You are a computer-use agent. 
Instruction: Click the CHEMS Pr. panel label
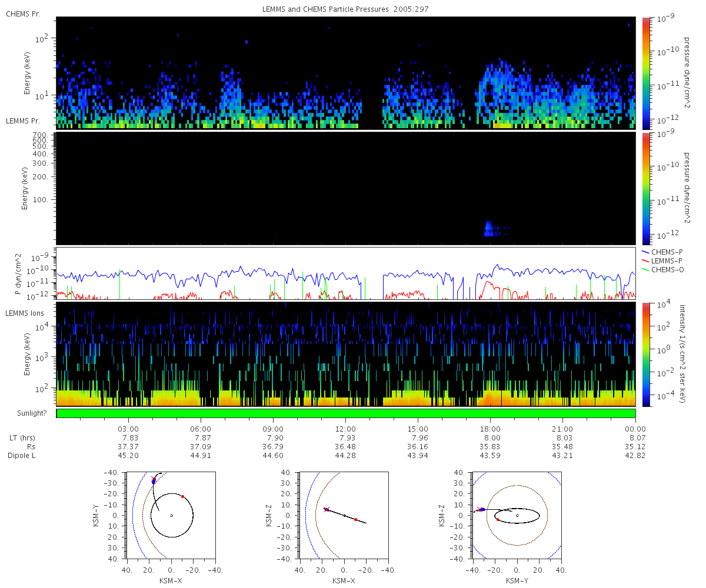23,14
